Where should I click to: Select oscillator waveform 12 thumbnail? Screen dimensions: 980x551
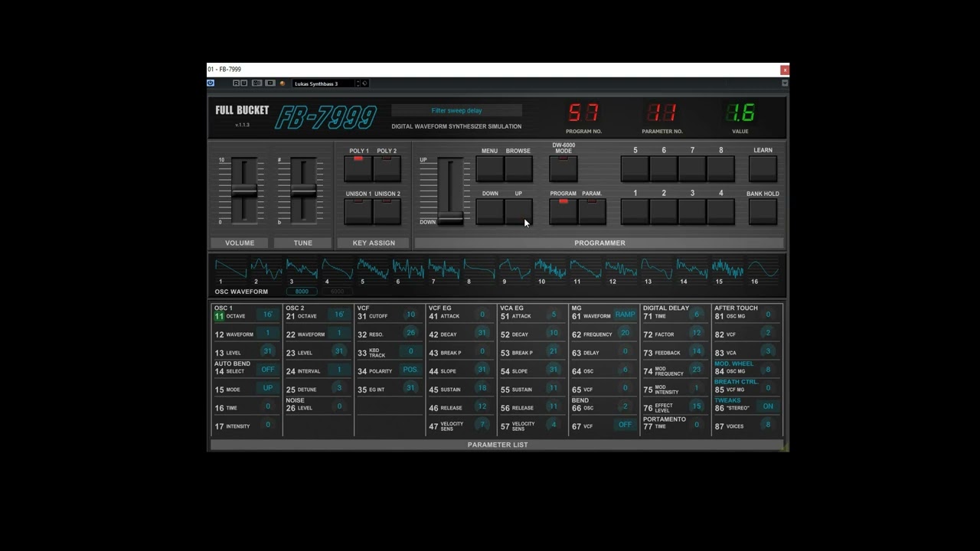point(621,269)
